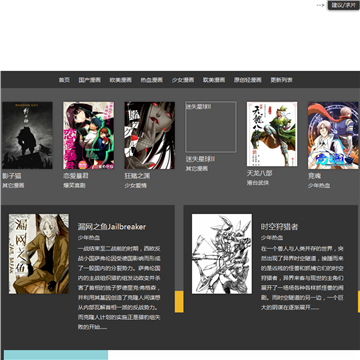Open the 国产漫画 menu item
The image size is (360, 360).
pyautogui.click(x=90, y=80)
